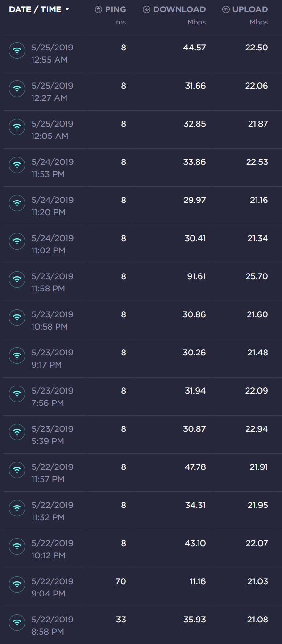Click the download arrow icon in header
The image size is (282, 644).
[x=147, y=9]
